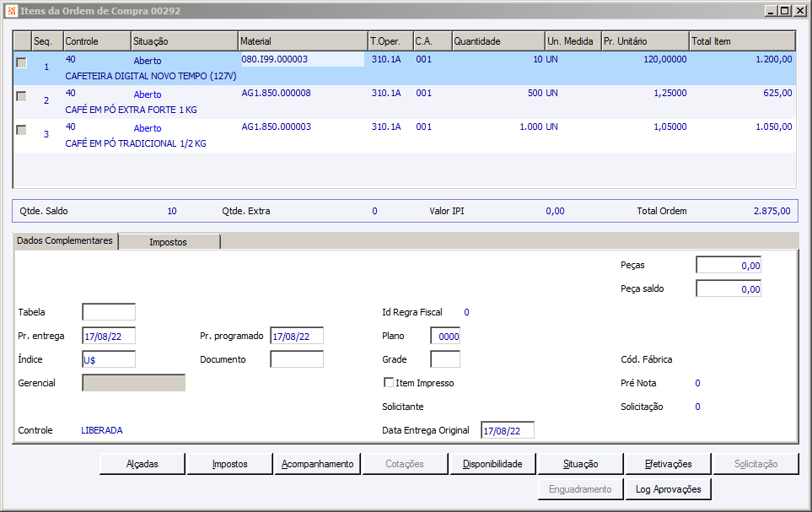
Task: Open the Dados Complementares tab
Action: [65, 241]
